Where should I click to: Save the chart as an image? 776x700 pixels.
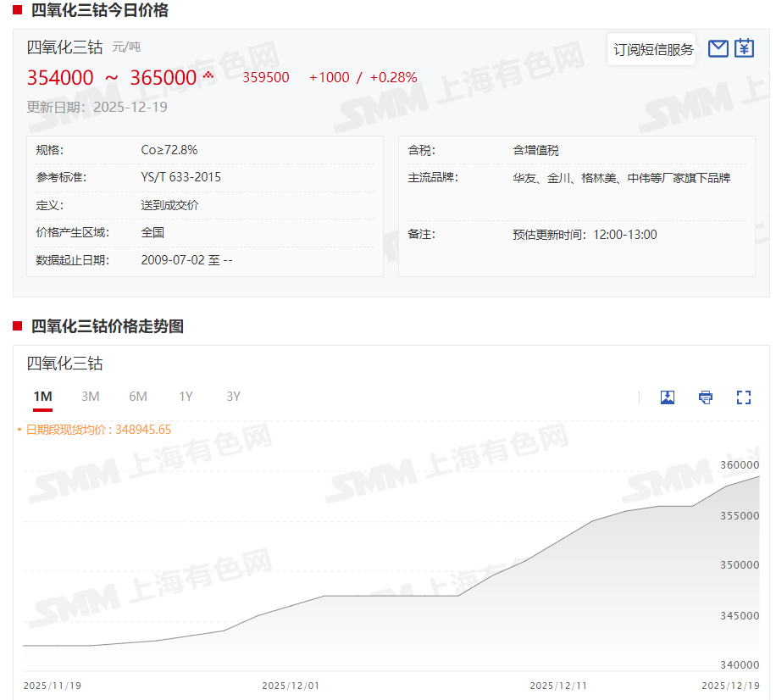coord(668,397)
